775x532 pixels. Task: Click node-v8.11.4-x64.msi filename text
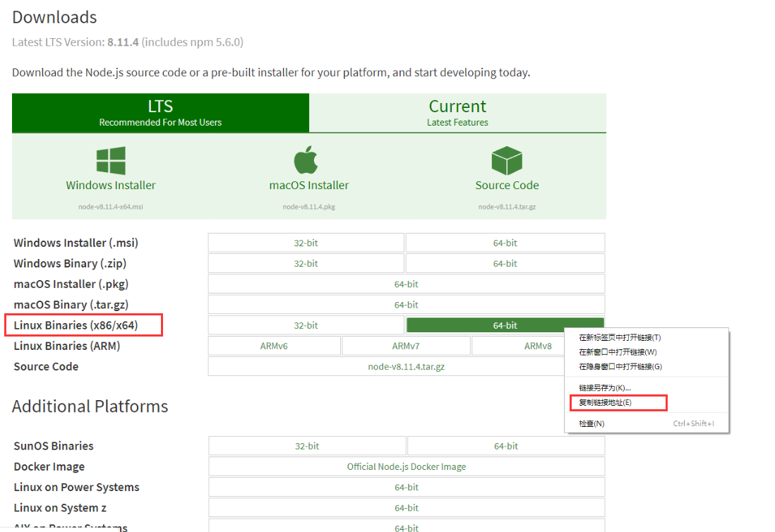click(111, 207)
